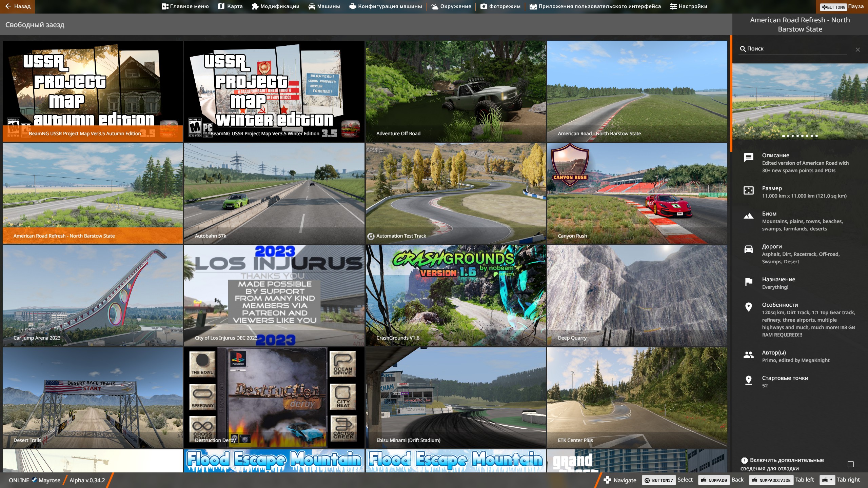This screenshot has width=868, height=488.
Task: Click the Tab right hint
Action: pyautogui.click(x=840, y=480)
